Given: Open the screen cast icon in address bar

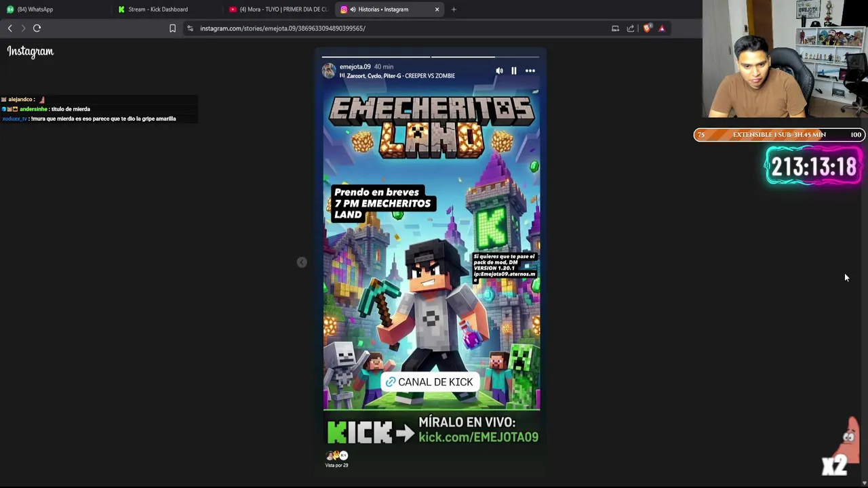Looking at the screenshot, I should click(x=615, y=28).
